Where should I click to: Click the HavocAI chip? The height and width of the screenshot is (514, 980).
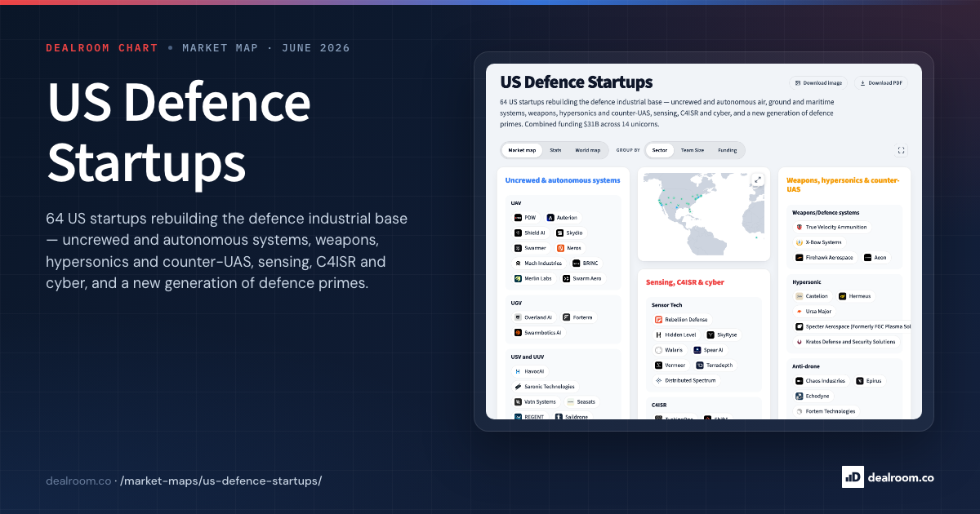(529, 371)
